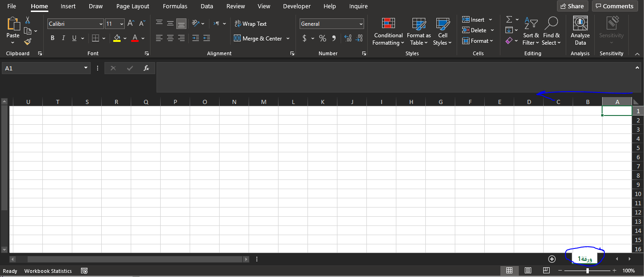Decrease font size with small A
This screenshot has width=644, height=277.
pos(142,23)
